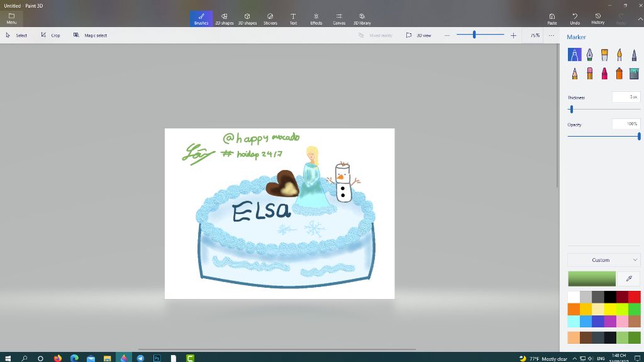644x362 pixels.
Task: Select the Marker brush
Action: click(x=575, y=54)
